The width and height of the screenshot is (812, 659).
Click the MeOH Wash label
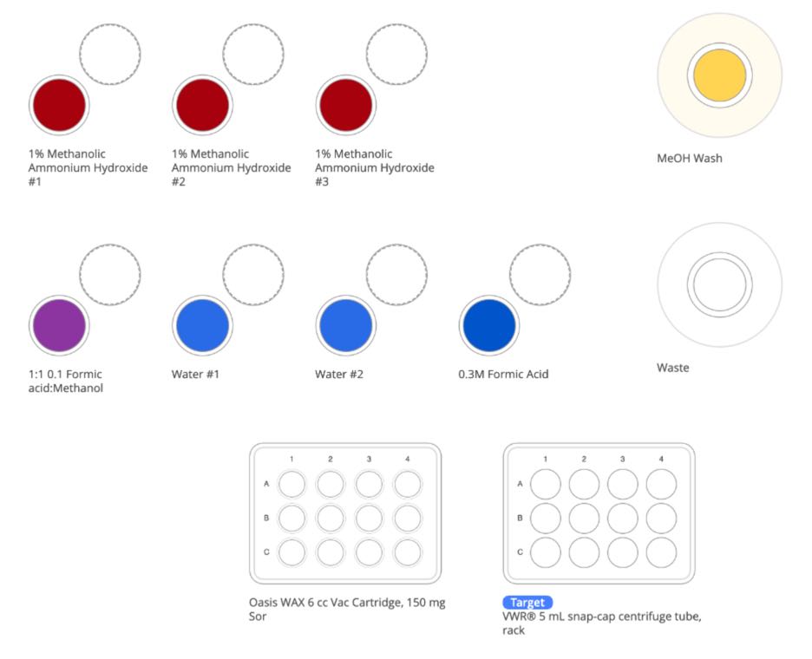tap(689, 159)
